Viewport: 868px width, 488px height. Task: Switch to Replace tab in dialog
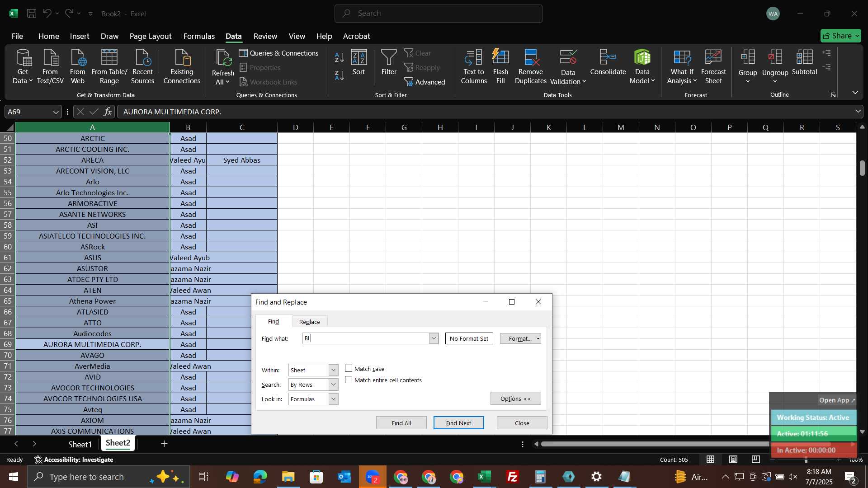coord(309,322)
